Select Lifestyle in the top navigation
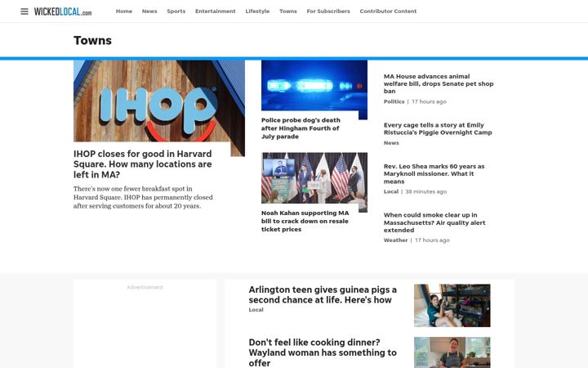The image size is (588, 368). pyautogui.click(x=257, y=11)
